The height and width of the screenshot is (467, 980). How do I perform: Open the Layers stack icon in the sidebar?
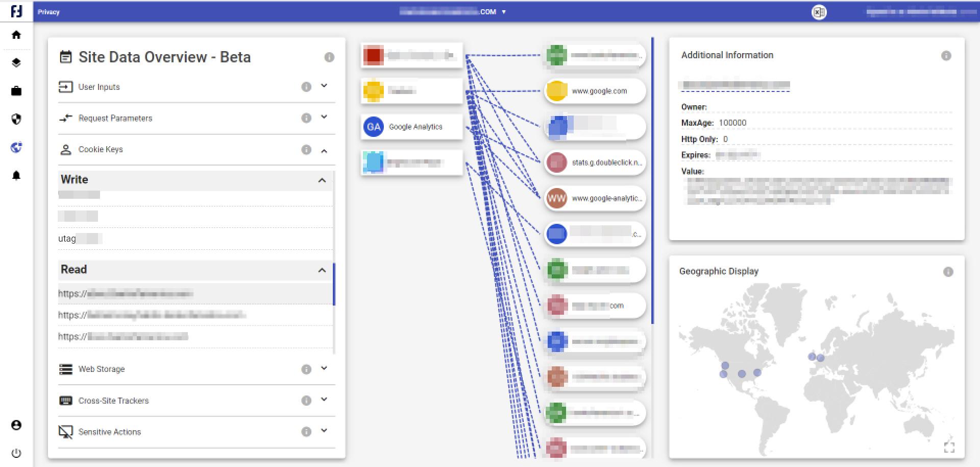click(16, 63)
